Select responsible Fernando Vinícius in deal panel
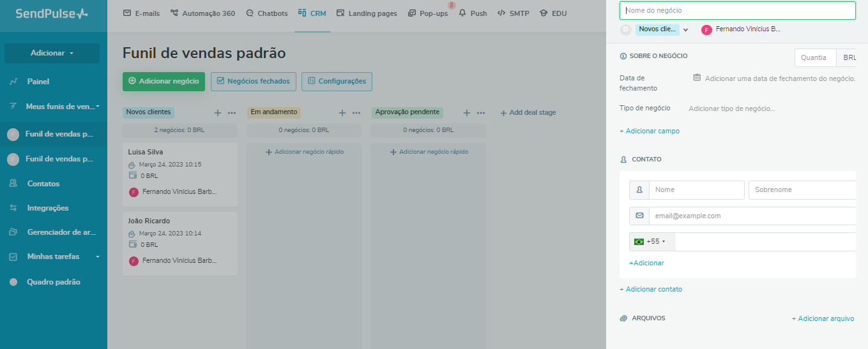 point(741,29)
